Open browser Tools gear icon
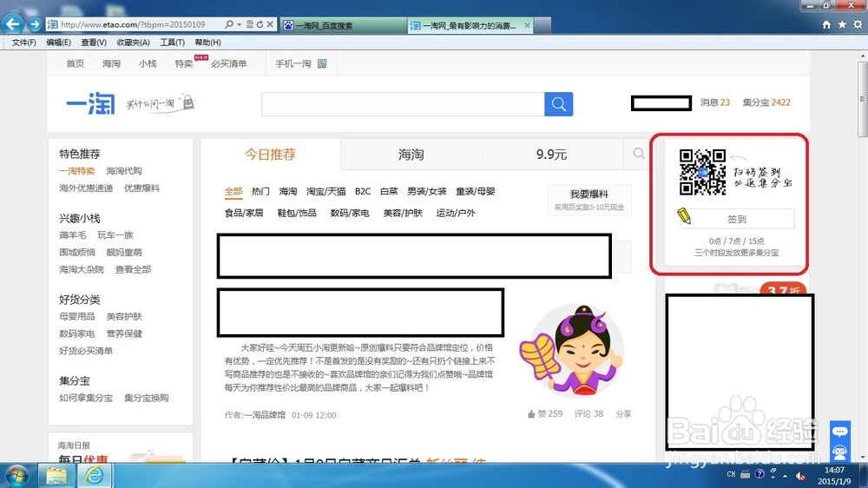The height and width of the screenshot is (488, 868). pyautogui.click(x=858, y=24)
